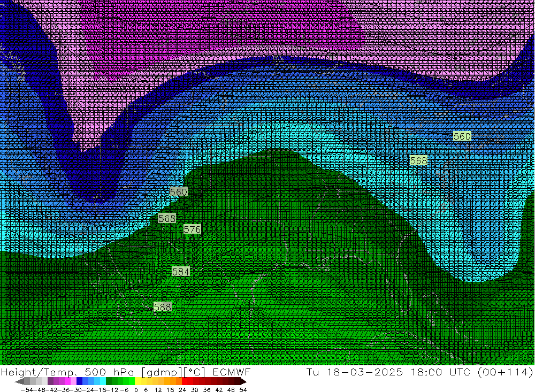535x392 pixels.
Task: Click the 'Height/Temp.' title text
Action: pos(39,372)
